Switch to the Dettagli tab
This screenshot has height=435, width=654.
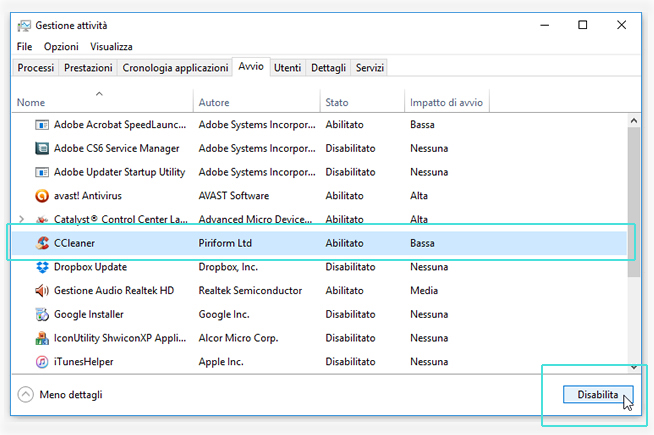tap(328, 68)
